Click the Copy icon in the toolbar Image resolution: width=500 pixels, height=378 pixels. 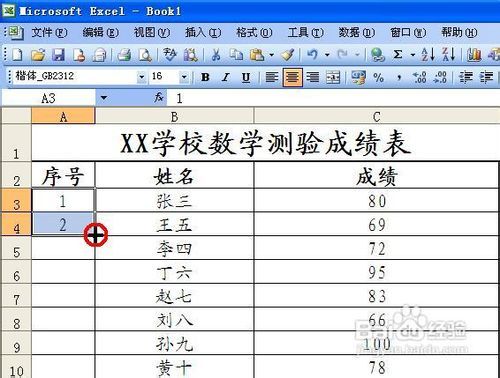coord(236,55)
